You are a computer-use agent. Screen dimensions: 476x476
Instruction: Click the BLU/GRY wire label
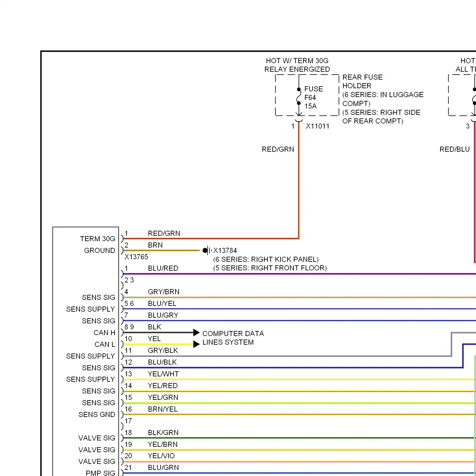[x=163, y=315]
